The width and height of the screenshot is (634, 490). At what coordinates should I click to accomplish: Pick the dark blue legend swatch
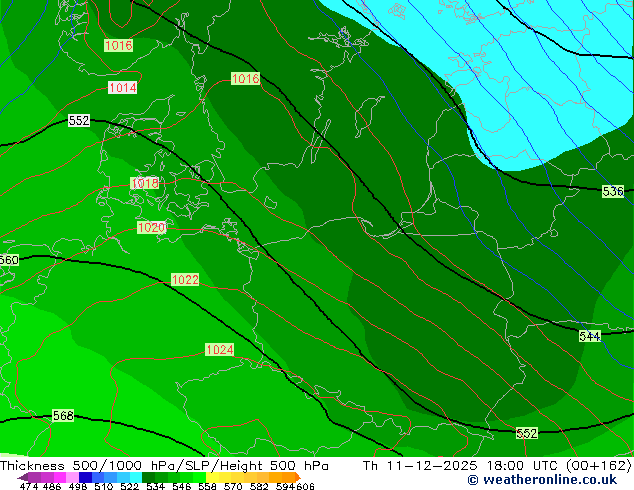tap(85, 477)
